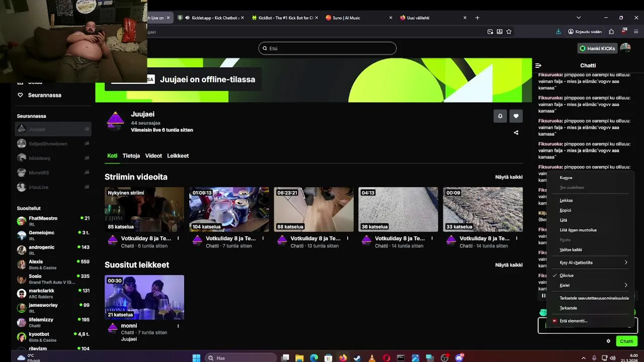
Task: Open a new browser tab with the plus
Action: [x=477, y=18]
